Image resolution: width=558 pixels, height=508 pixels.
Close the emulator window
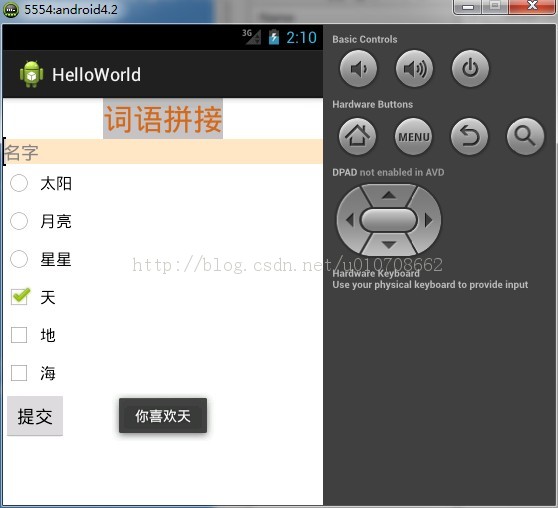click(532, 6)
